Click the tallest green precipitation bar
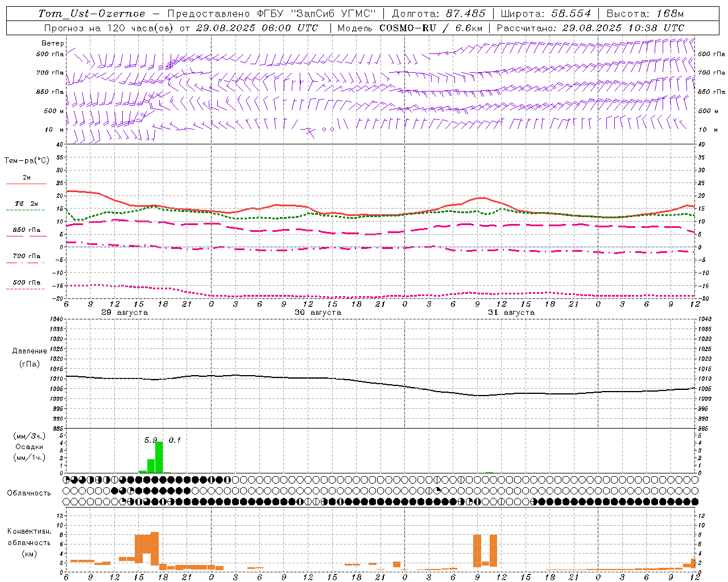 point(159,457)
